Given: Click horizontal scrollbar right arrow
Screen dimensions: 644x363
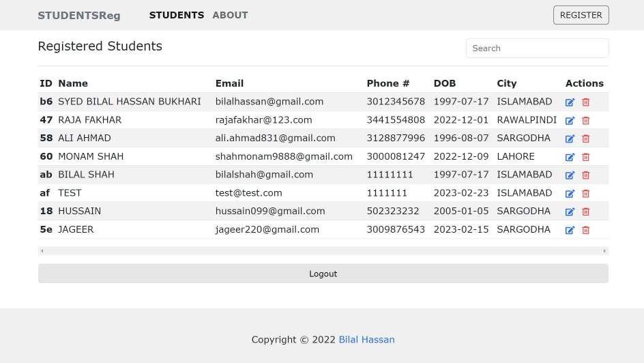Looking at the screenshot, I should click(604, 251).
